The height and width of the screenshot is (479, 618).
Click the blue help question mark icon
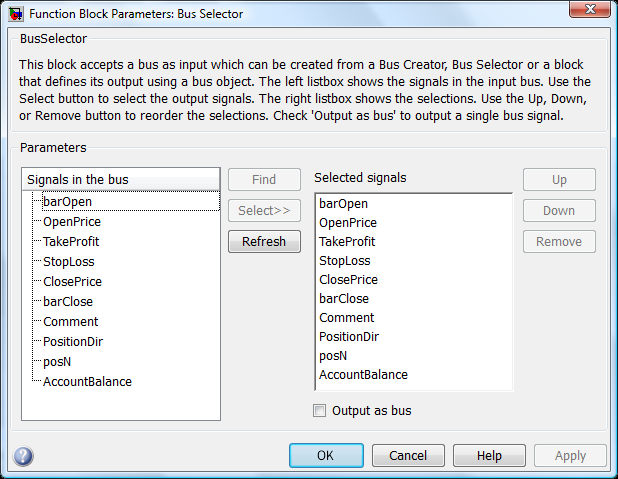point(23,456)
